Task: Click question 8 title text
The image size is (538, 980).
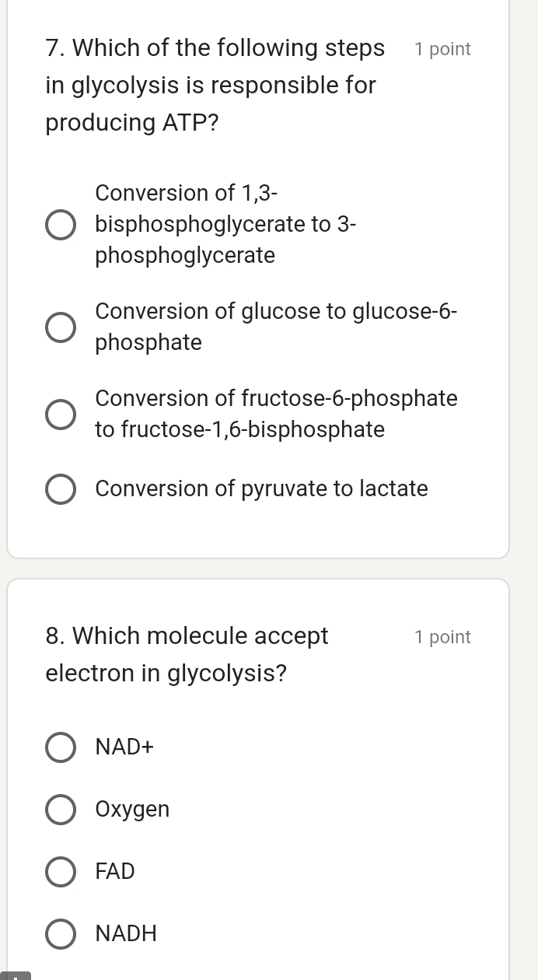Action: pyautogui.click(x=187, y=653)
